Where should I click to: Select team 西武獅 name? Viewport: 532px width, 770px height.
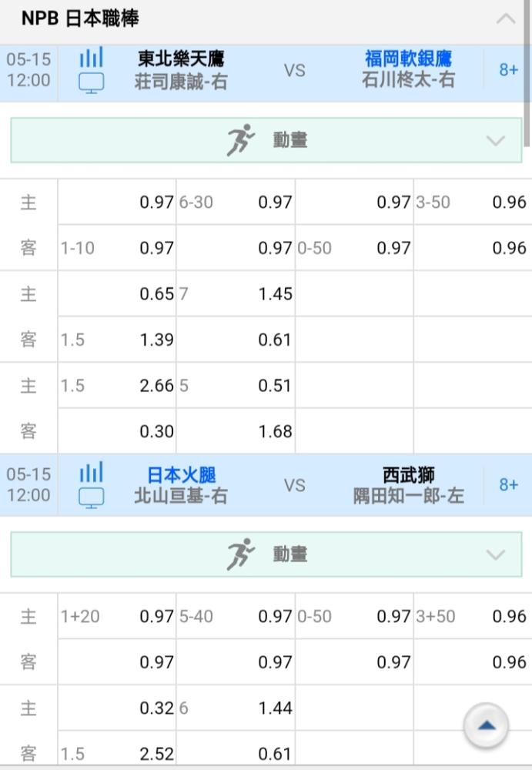(408, 474)
